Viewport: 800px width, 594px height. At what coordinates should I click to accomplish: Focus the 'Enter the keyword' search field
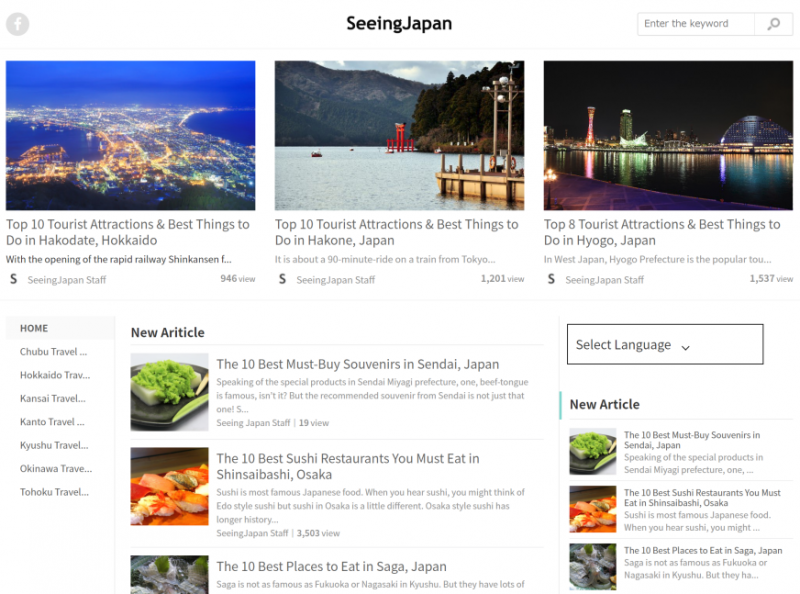click(x=696, y=24)
